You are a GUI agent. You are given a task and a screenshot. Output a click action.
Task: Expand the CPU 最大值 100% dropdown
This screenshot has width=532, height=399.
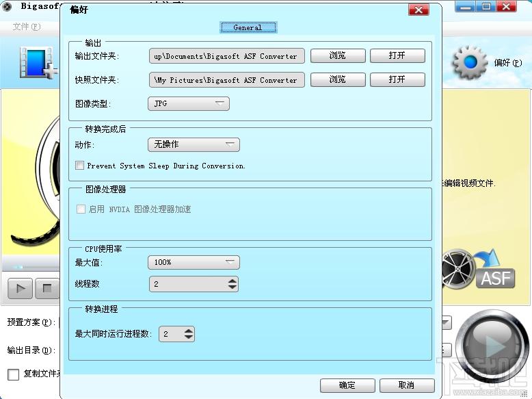[x=194, y=262]
